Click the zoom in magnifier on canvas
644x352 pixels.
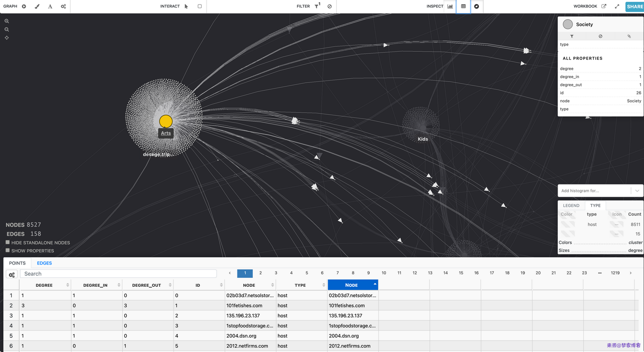7,21
